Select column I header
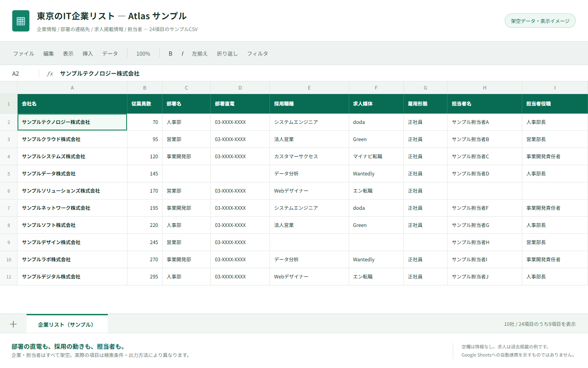This screenshot has height=368, width=588. [x=555, y=88]
